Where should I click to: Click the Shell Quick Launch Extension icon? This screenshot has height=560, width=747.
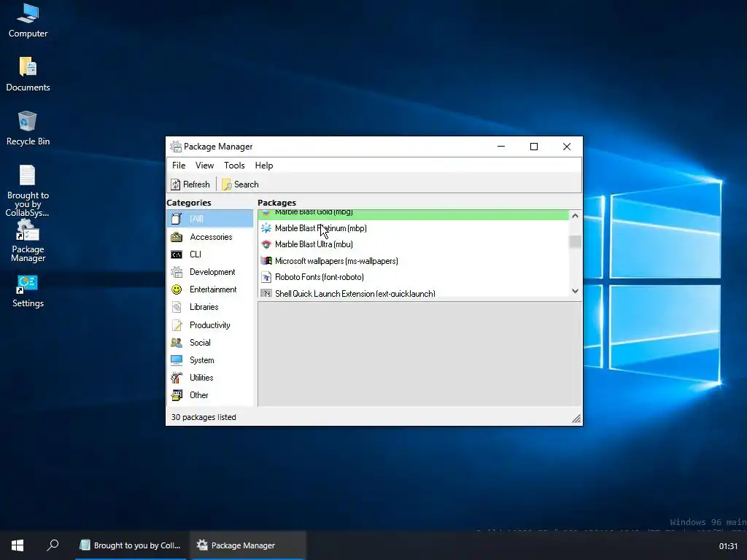(x=266, y=293)
